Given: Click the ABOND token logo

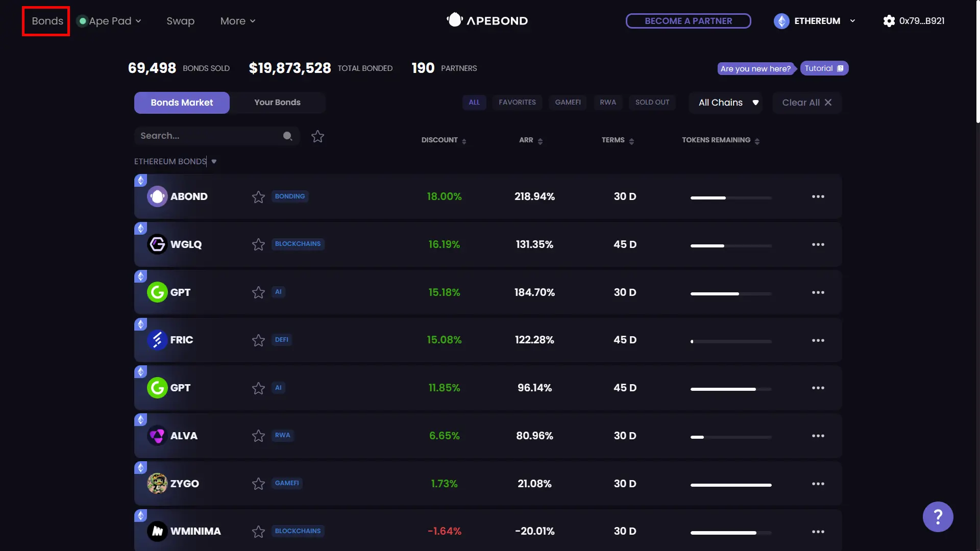Looking at the screenshot, I should [x=157, y=196].
